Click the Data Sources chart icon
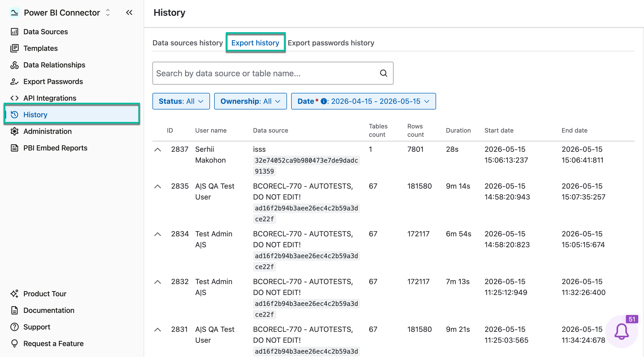 click(x=15, y=32)
